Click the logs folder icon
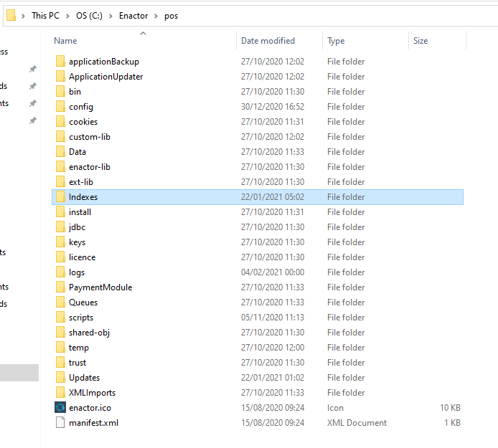 pos(60,272)
